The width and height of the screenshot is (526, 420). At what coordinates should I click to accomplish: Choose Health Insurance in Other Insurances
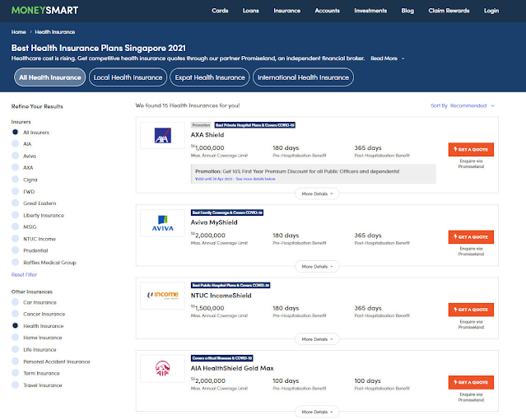coord(15,325)
